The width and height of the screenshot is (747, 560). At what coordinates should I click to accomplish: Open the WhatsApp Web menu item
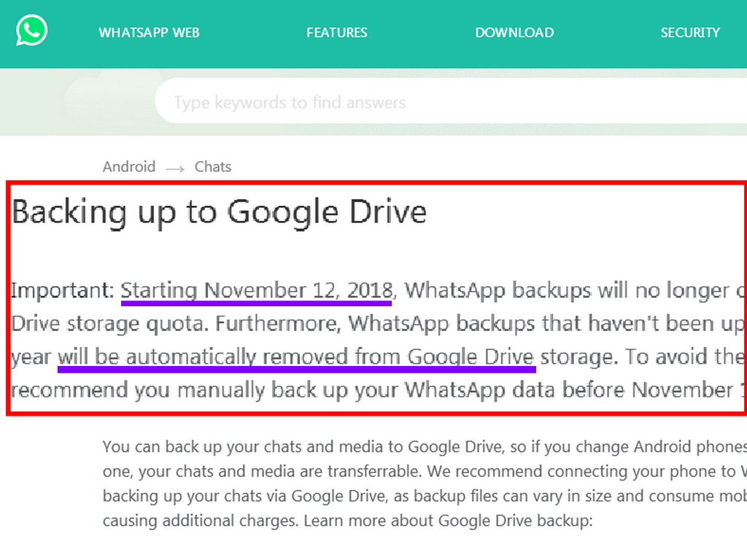pos(149,33)
